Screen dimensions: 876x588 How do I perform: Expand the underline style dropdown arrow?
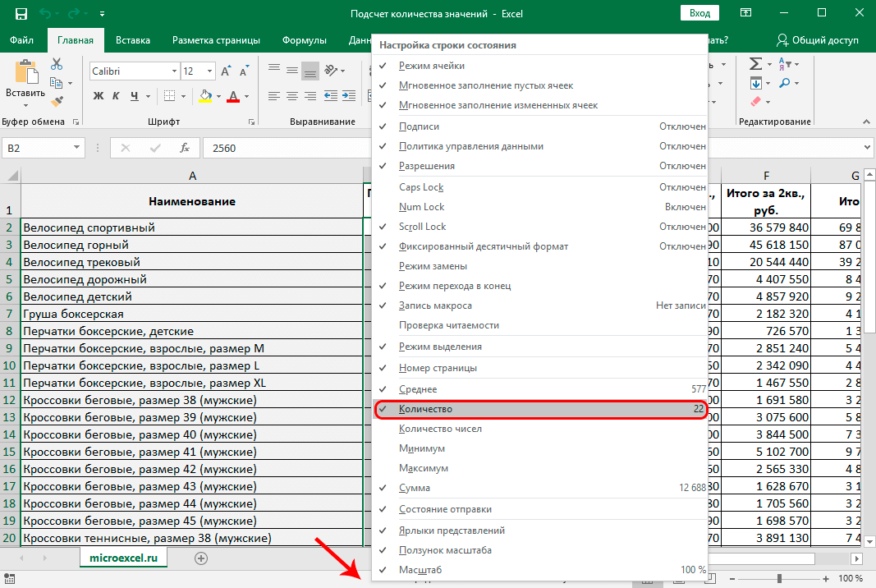coord(148,97)
